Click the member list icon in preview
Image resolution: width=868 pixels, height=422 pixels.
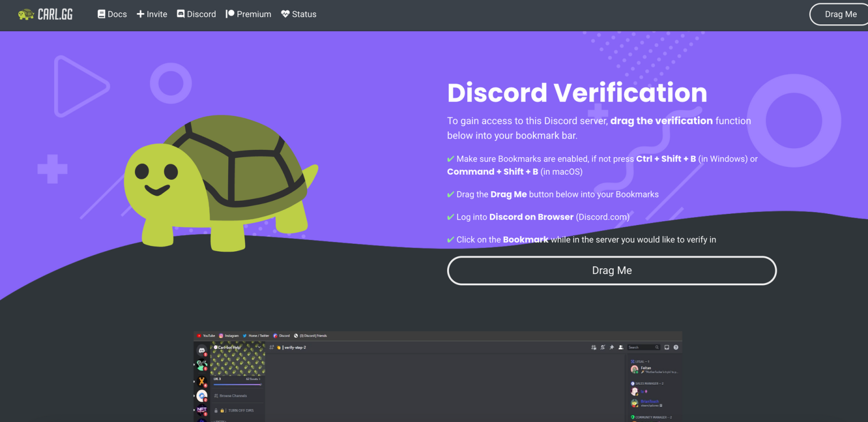pyautogui.click(x=620, y=347)
